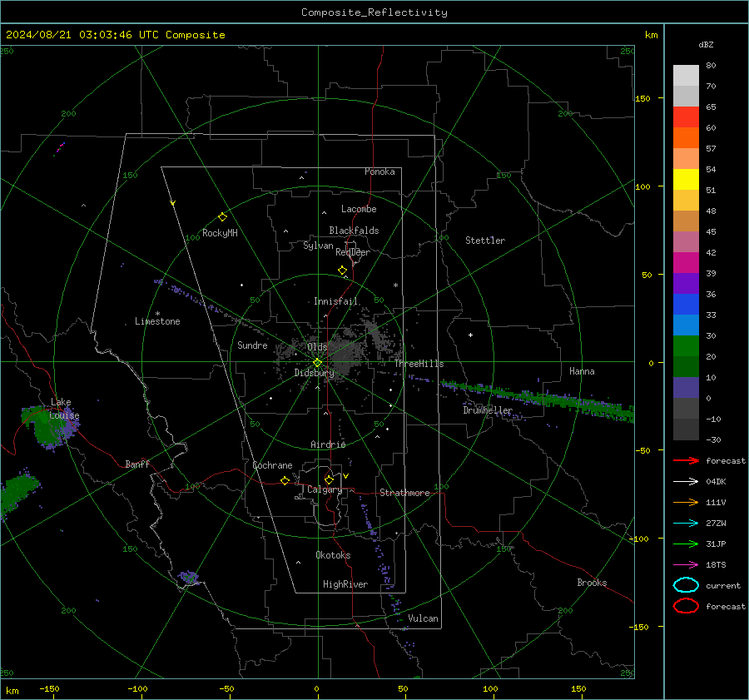
Task: Click the Drumheller label
Action: click(x=488, y=410)
